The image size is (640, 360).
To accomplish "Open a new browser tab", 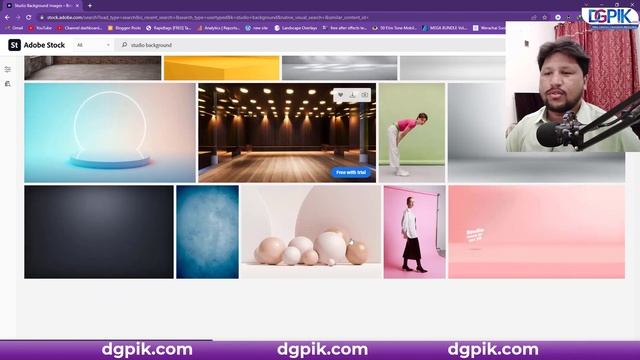I will [90, 6].
